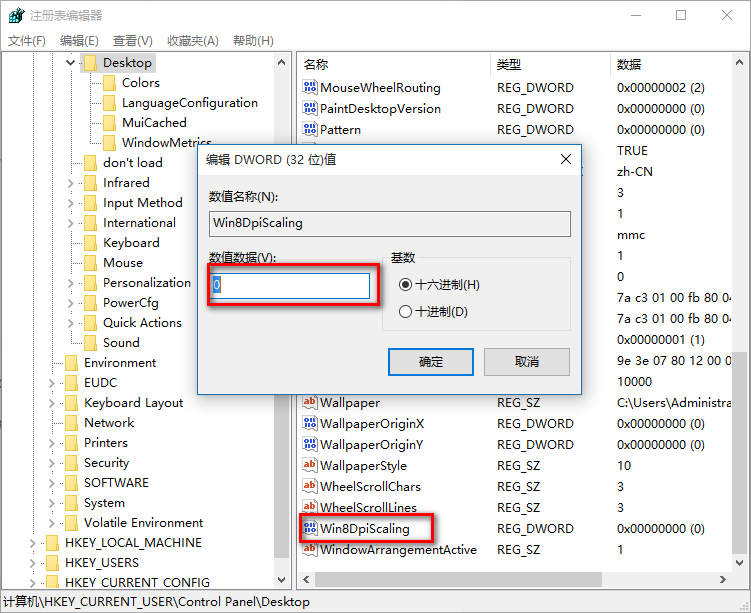The image size is (751, 613).
Task: Click the MuiCached folder icon
Action: click(x=109, y=123)
